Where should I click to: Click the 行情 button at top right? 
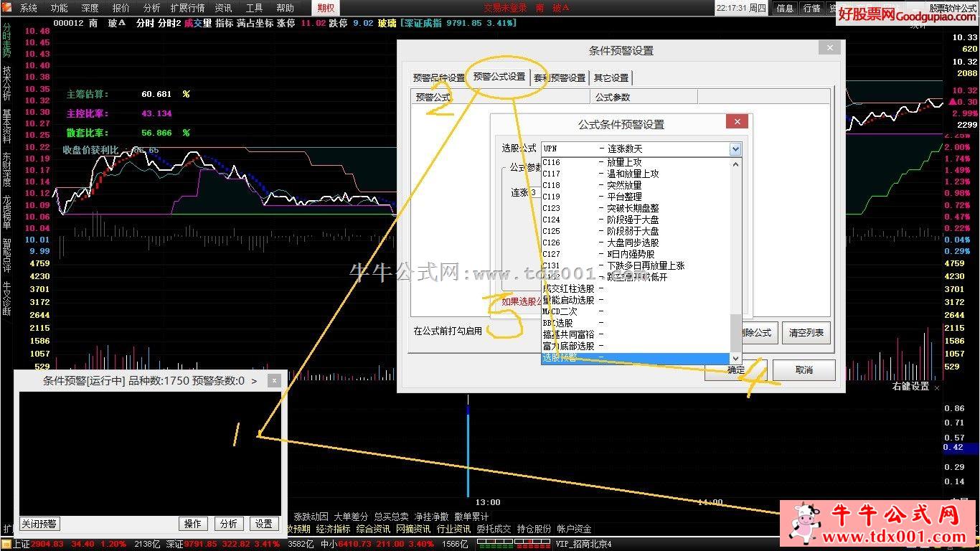[x=811, y=8]
